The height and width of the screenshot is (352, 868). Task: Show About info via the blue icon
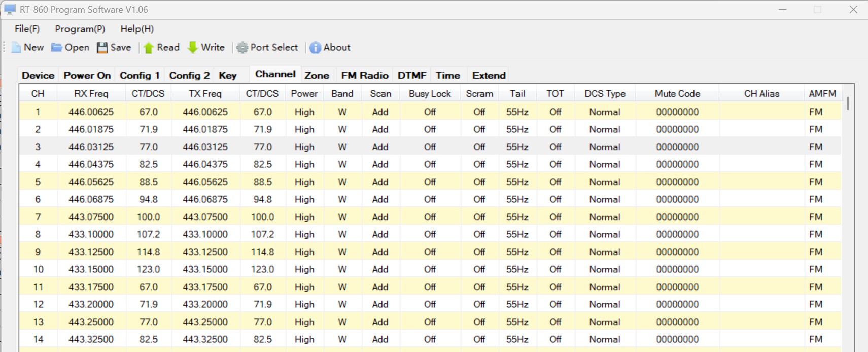[x=315, y=48]
